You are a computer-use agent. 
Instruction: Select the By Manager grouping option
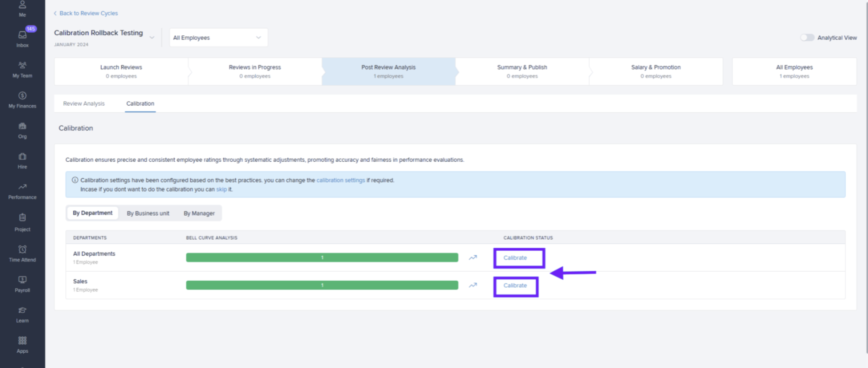199,213
